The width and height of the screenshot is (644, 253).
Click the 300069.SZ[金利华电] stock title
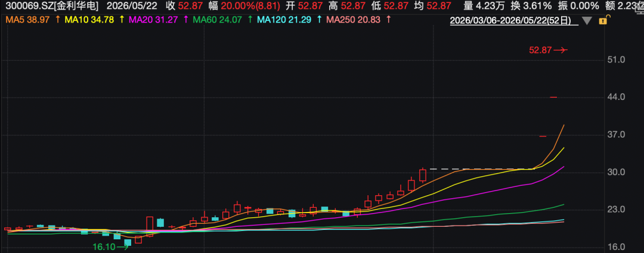click(x=52, y=6)
